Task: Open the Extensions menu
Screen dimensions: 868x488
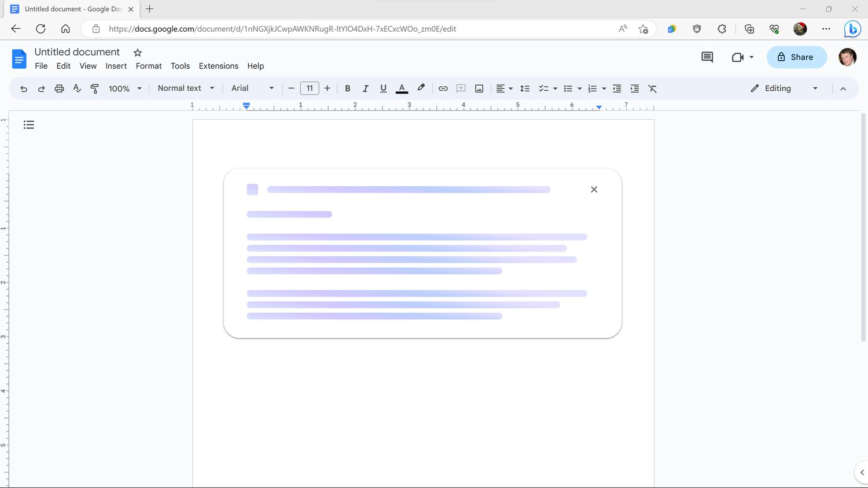Action: click(x=218, y=66)
